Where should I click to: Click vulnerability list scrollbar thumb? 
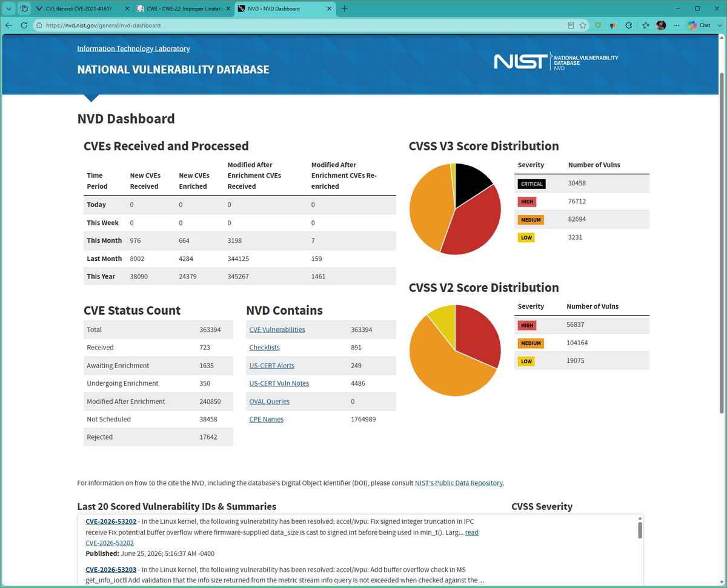tap(640, 530)
